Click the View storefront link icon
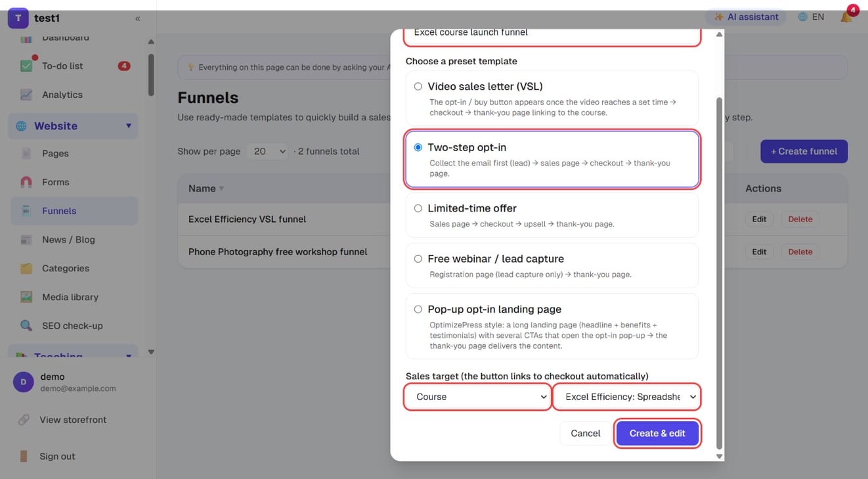This screenshot has height=479, width=868. pyautogui.click(x=24, y=420)
